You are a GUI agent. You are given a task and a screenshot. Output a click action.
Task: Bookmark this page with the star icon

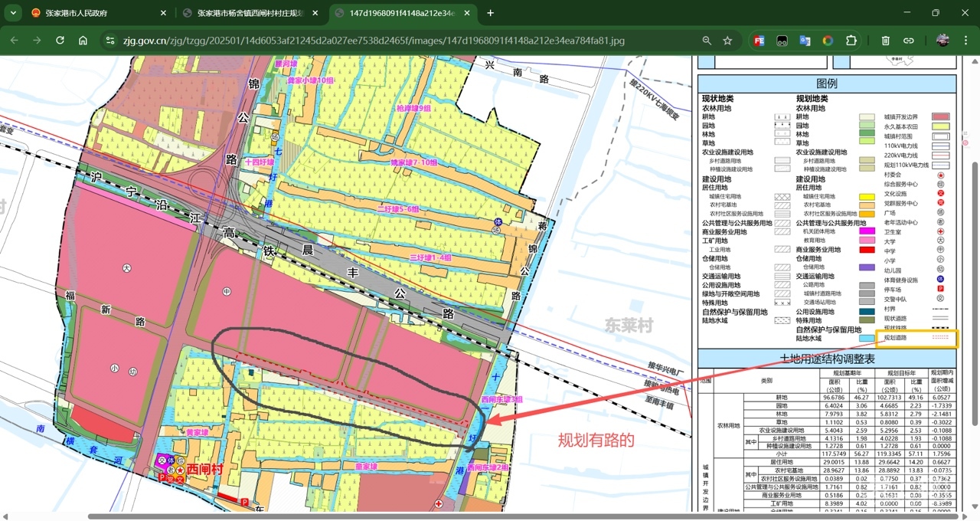pos(727,41)
